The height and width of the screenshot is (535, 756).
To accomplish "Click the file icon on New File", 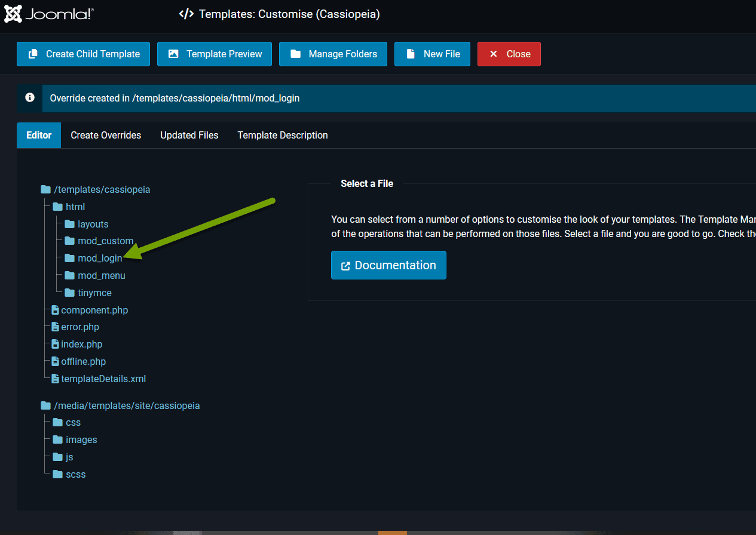I will [411, 54].
